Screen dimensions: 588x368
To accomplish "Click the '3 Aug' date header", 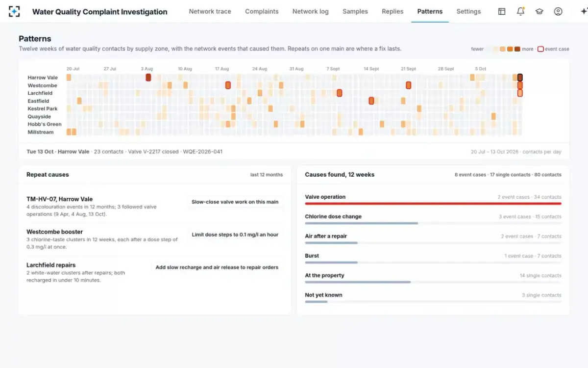I will (147, 69).
